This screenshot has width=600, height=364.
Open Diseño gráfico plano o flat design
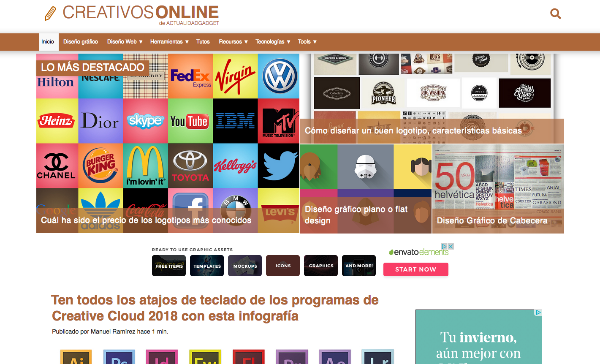click(x=356, y=215)
